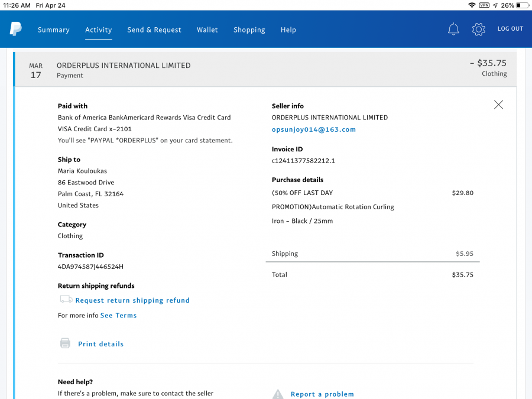The width and height of the screenshot is (532, 399).
Task: Switch to the Wallet tab
Action: click(207, 30)
